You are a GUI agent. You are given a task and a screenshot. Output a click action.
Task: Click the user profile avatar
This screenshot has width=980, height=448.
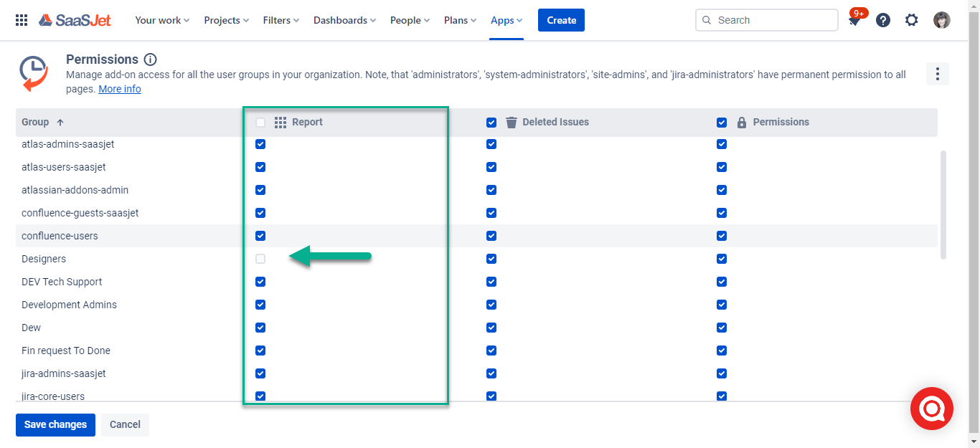click(x=941, y=20)
